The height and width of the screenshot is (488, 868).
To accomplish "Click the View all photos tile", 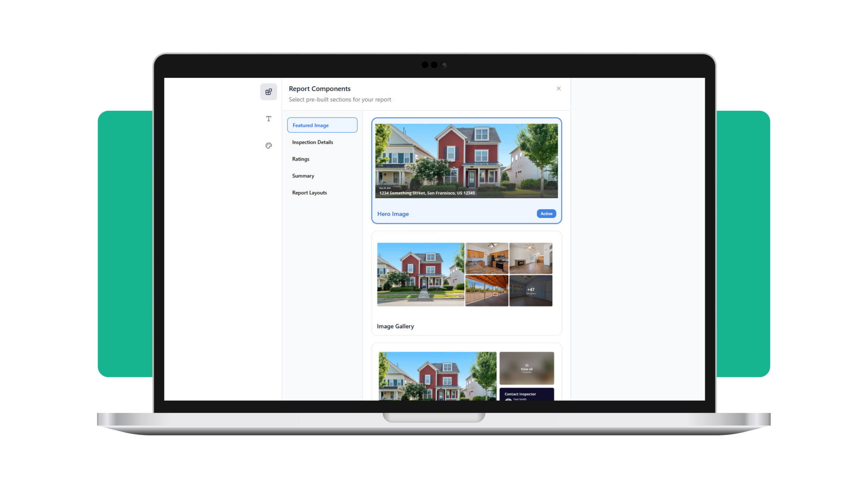I will tap(526, 368).
